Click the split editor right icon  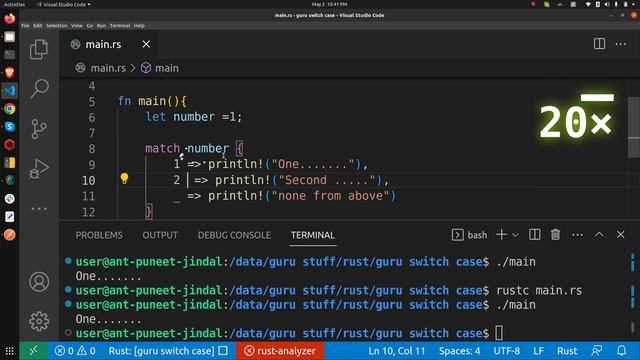(599, 44)
